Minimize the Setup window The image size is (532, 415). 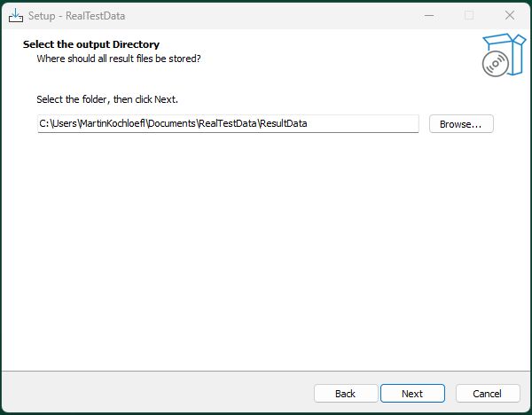tap(429, 16)
